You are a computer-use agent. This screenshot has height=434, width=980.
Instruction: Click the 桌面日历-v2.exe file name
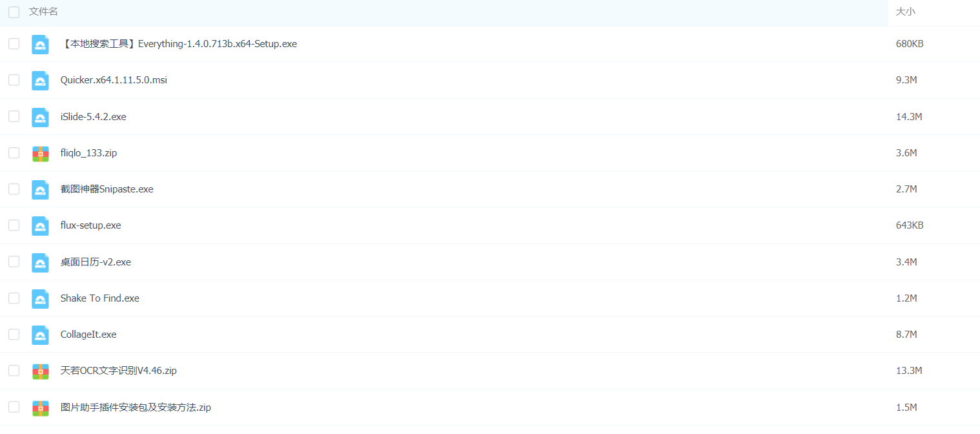96,262
